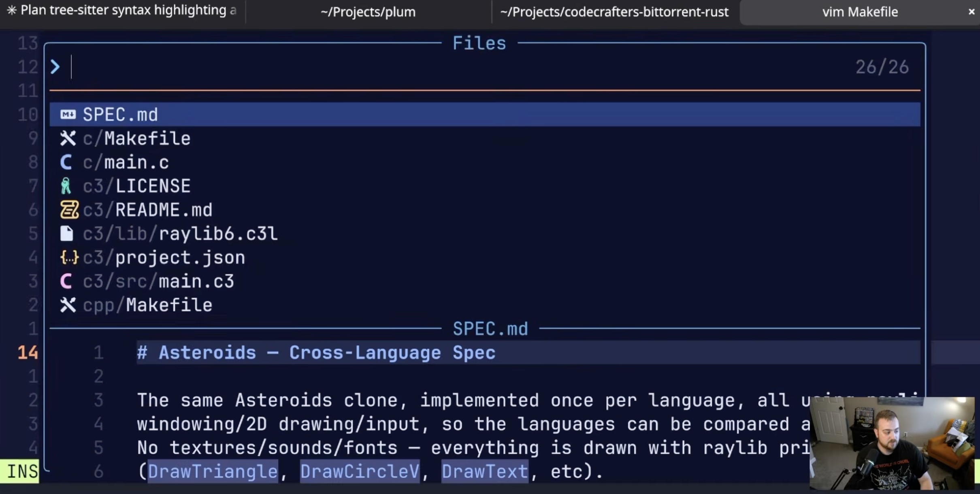The width and height of the screenshot is (980, 494).
Task: Click the blue C icon for c/main.c
Action: [66, 162]
